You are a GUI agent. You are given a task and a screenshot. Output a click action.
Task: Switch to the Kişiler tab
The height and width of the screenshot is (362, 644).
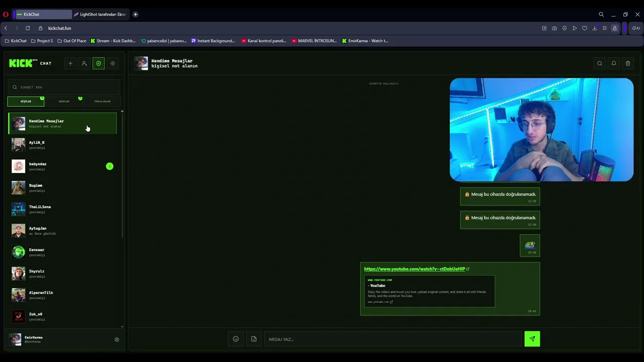tap(26, 102)
